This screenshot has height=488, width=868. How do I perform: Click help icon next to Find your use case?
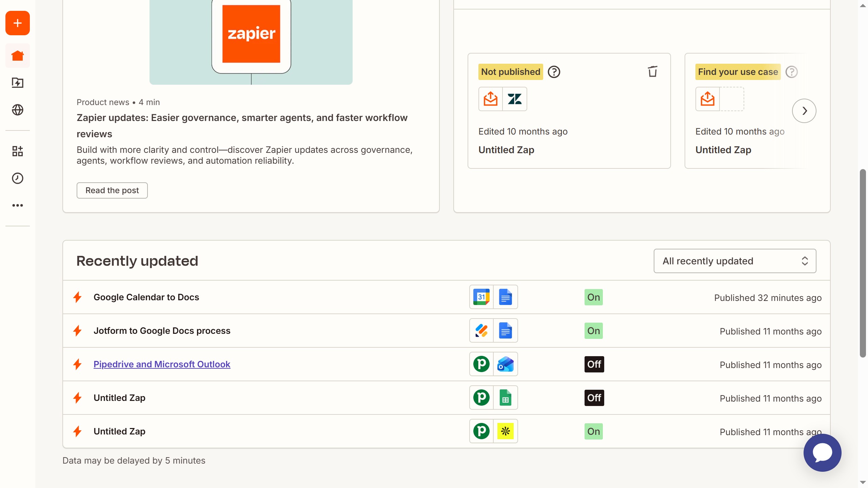[792, 72]
